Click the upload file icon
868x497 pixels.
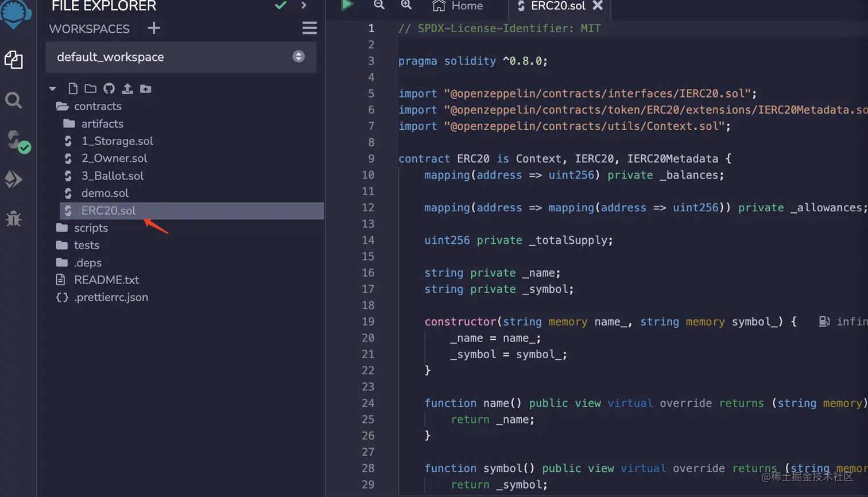tap(127, 88)
